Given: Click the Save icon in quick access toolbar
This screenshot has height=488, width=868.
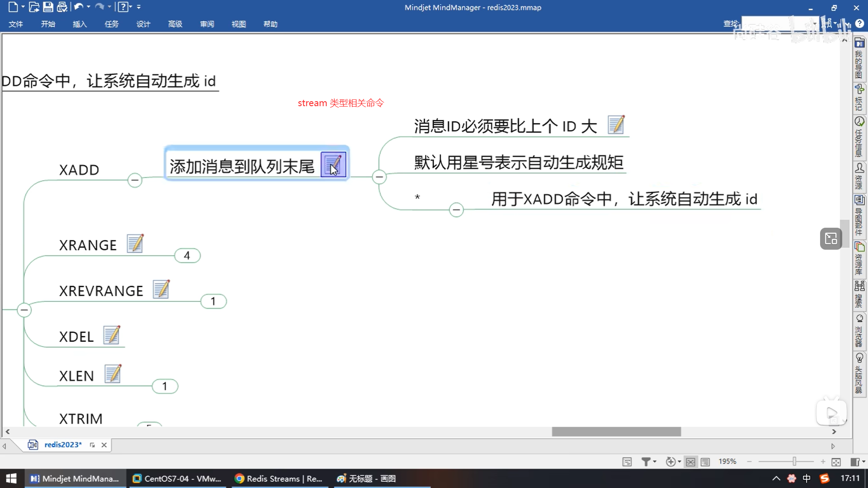Looking at the screenshot, I should tap(48, 7).
